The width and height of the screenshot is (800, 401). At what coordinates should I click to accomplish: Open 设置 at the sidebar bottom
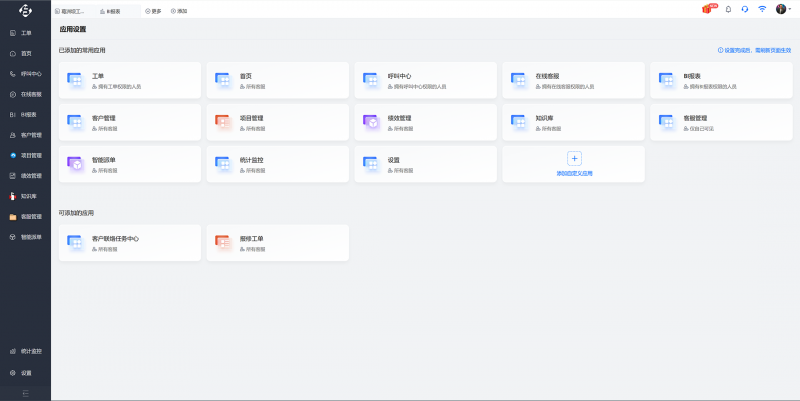click(x=25, y=373)
